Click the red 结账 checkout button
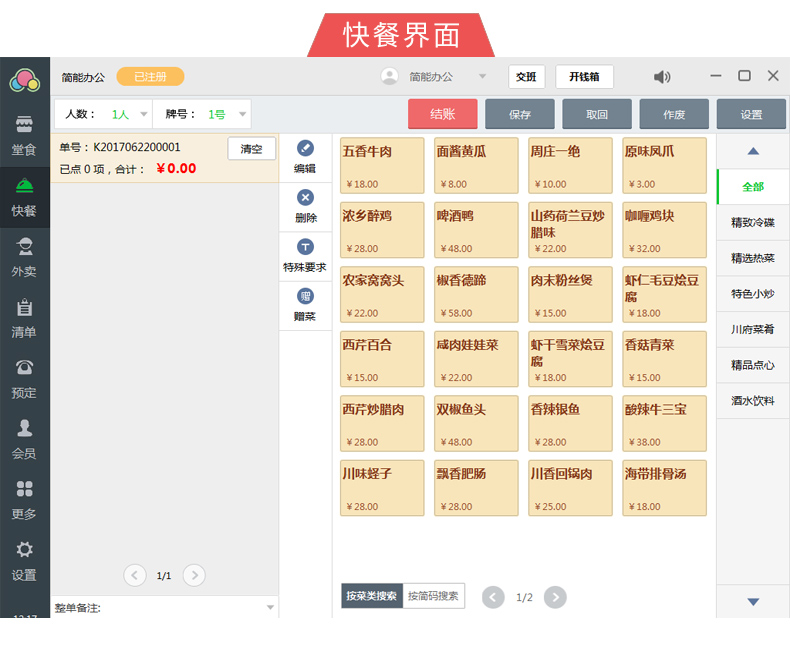This screenshot has width=790, height=645. click(443, 114)
